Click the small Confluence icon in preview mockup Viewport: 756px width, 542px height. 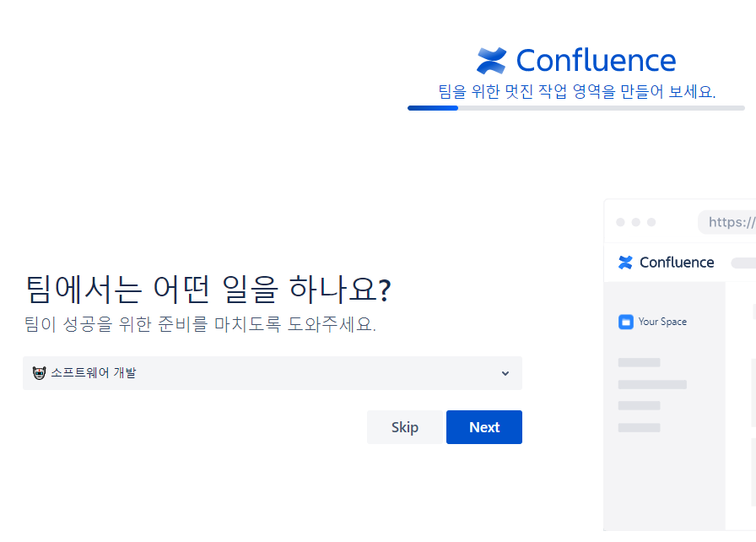tap(625, 263)
